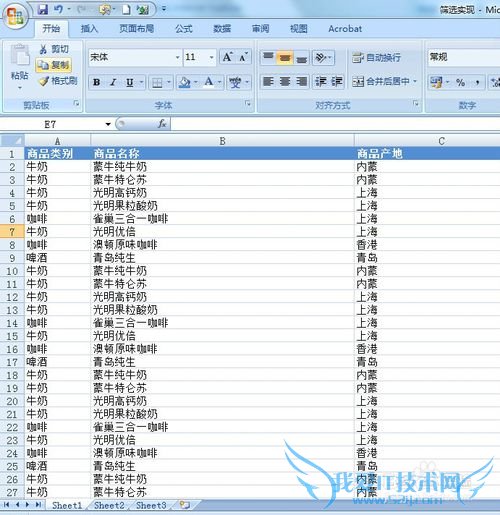Switch to the 页面布局 (Page Layout) tab
The width and height of the screenshot is (500, 515).
pyautogui.click(x=137, y=29)
